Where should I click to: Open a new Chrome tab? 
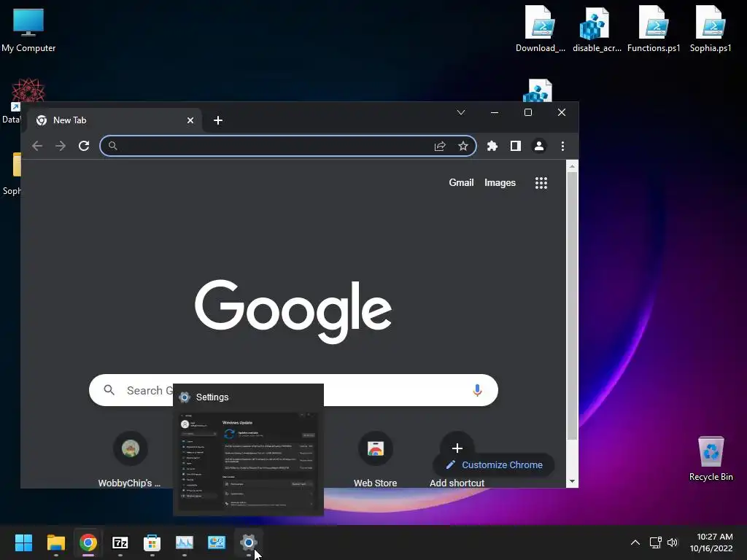click(218, 120)
